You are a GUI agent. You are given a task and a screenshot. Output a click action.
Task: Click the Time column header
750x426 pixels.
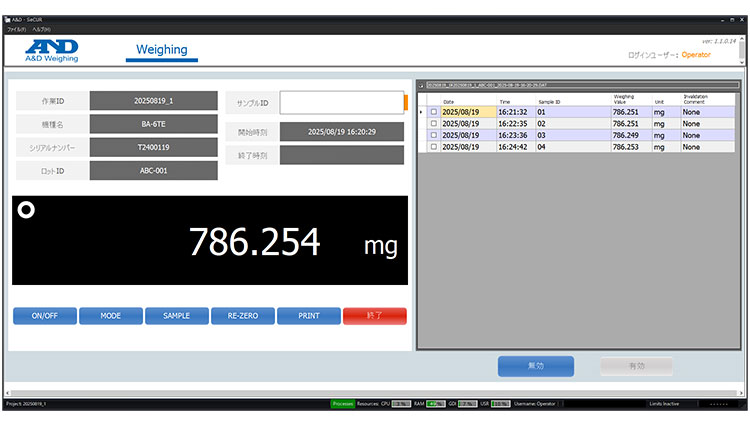(x=516, y=99)
